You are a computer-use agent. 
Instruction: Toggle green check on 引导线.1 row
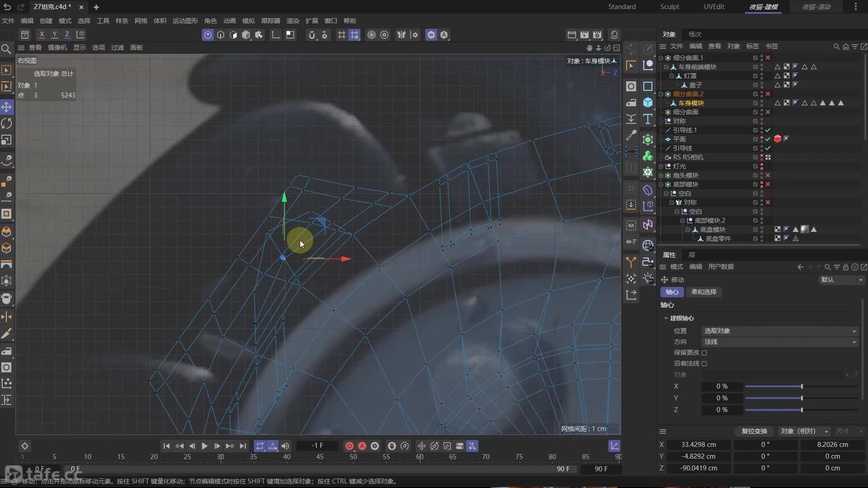[768, 130]
